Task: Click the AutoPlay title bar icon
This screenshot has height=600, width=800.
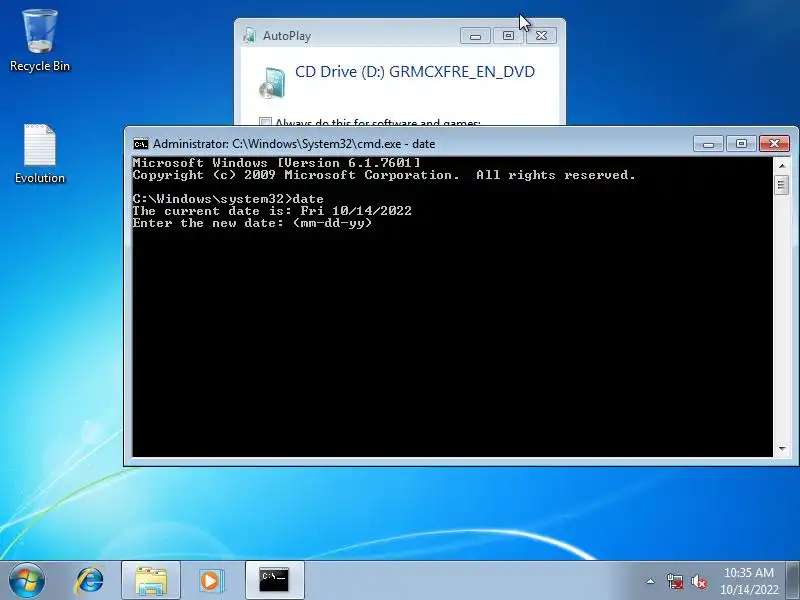Action: coord(249,35)
